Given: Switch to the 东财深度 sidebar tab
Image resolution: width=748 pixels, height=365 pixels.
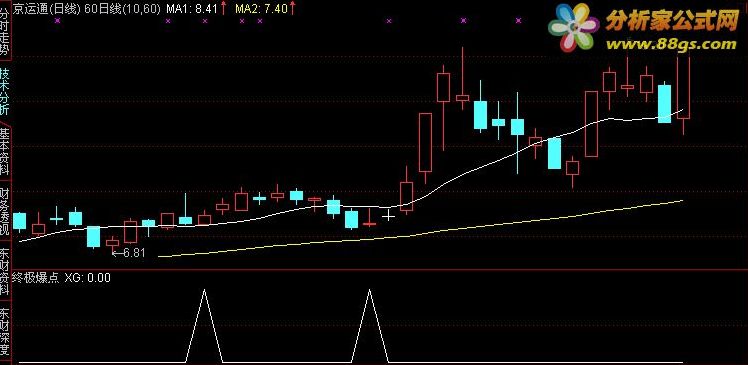Looking at the screenshot, I should tap(5, 332).
